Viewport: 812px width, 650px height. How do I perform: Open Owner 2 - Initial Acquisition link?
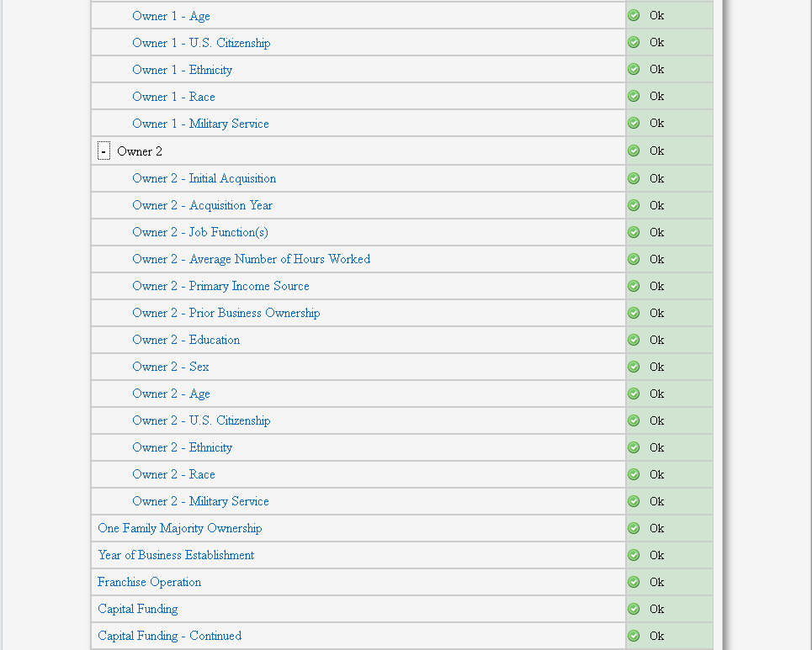[204, 178]
